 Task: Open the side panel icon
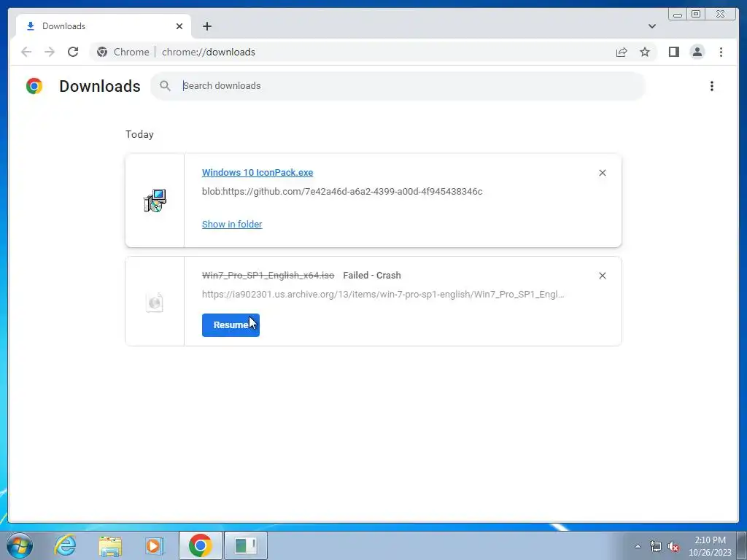coord(673,52)
